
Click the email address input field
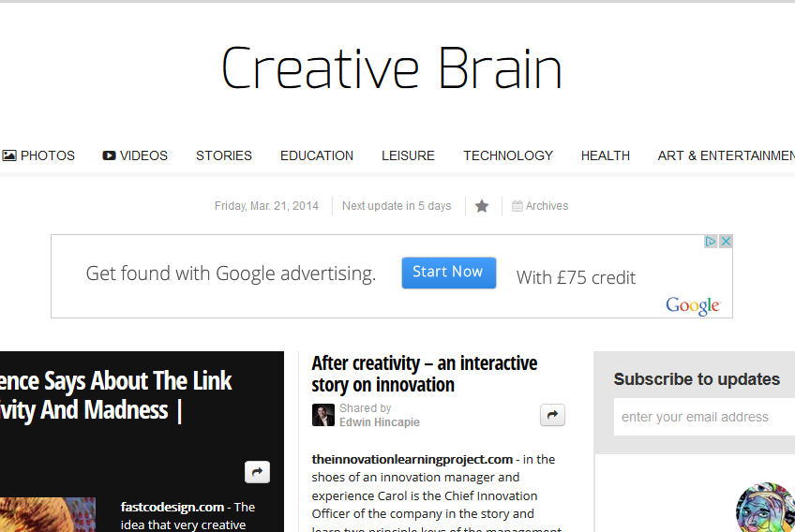(705, 417)
